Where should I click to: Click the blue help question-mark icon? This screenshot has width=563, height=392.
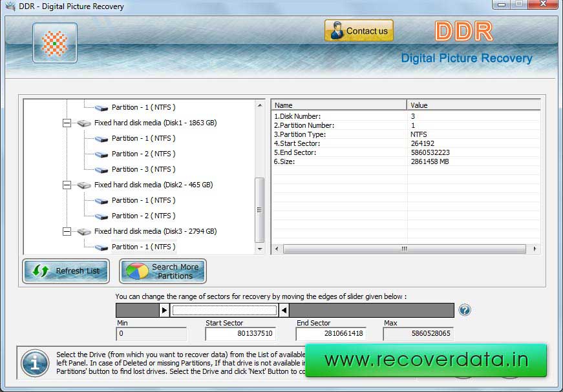pos(464,310)
